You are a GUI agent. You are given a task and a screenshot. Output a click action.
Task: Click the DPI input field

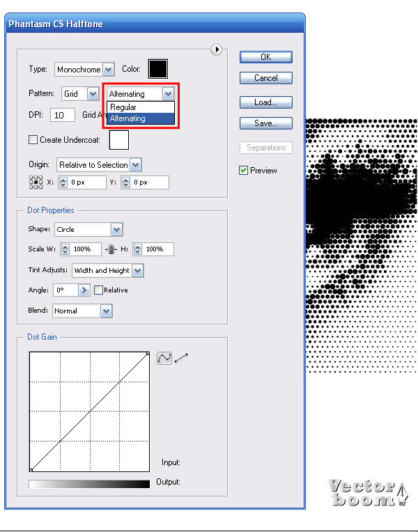[x=63, y=115]
